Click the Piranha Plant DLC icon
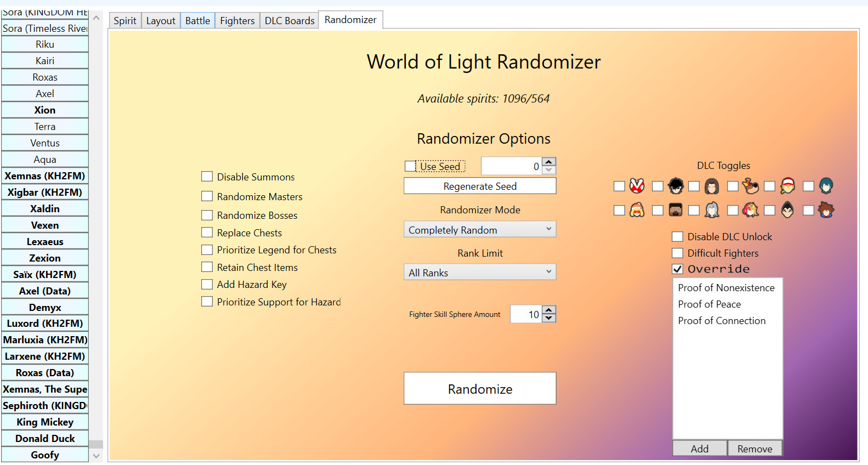The width and height of the screenshot is (868, 465). click(637, 186)
